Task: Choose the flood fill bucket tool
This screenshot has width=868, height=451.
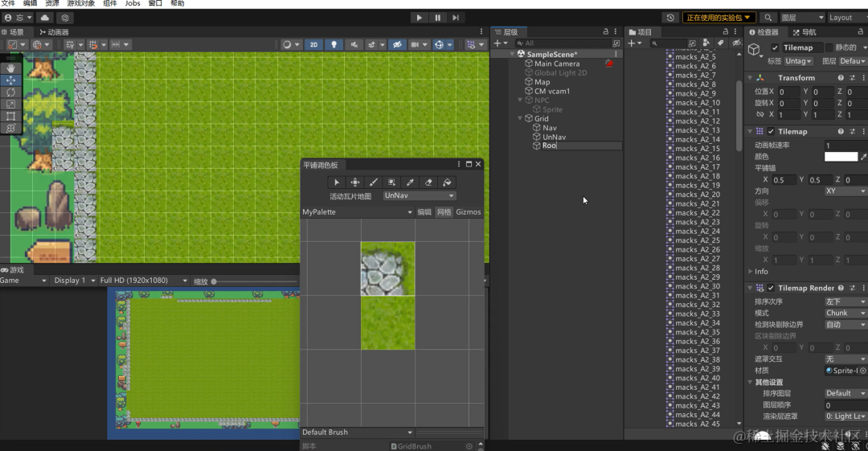Action: [448, 182]
